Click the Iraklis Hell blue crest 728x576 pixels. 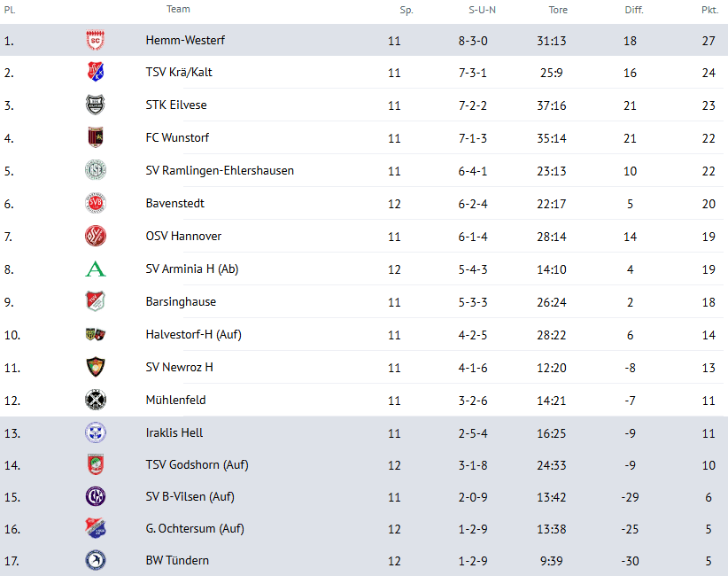click(x=96, y=432)
